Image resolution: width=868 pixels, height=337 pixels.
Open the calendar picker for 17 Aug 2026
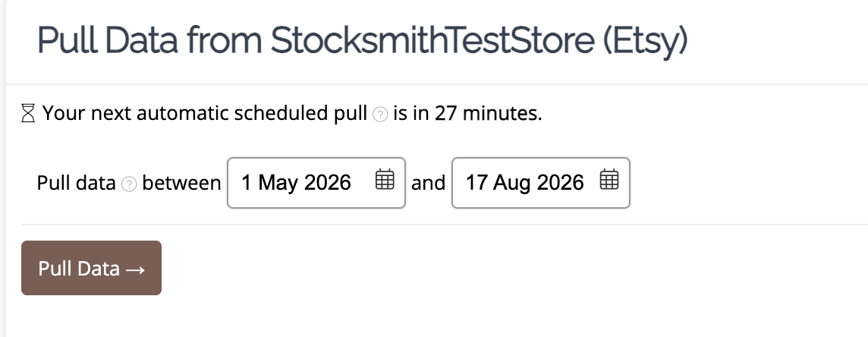click(x=609, y=180)
